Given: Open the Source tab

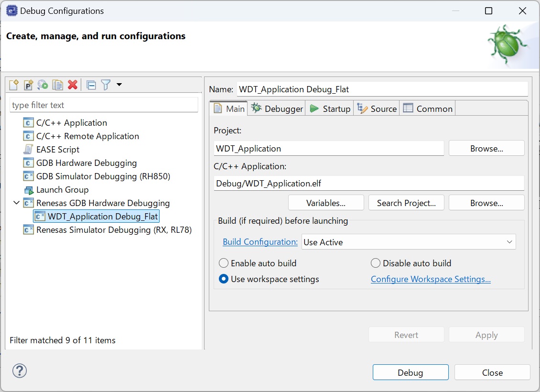Looking at the screenshot, I should click(377, 109).
